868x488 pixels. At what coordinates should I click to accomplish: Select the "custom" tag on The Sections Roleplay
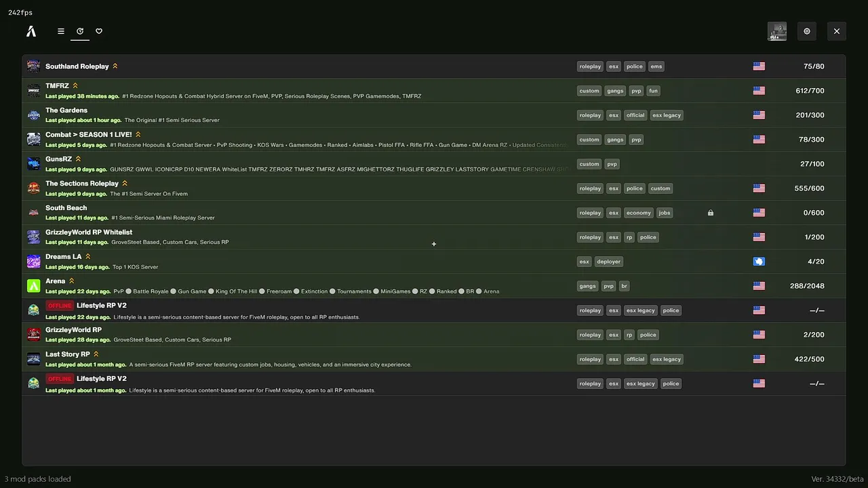[660, 188]
